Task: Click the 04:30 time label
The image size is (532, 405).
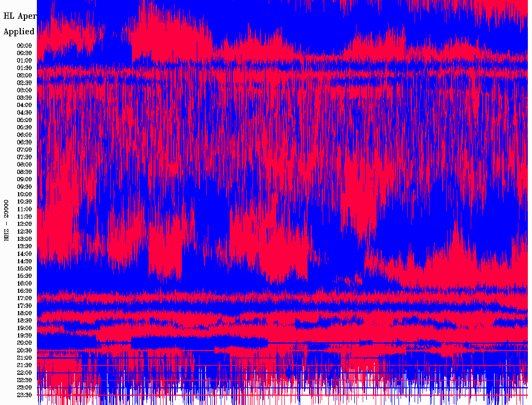Action: point(24,112)
